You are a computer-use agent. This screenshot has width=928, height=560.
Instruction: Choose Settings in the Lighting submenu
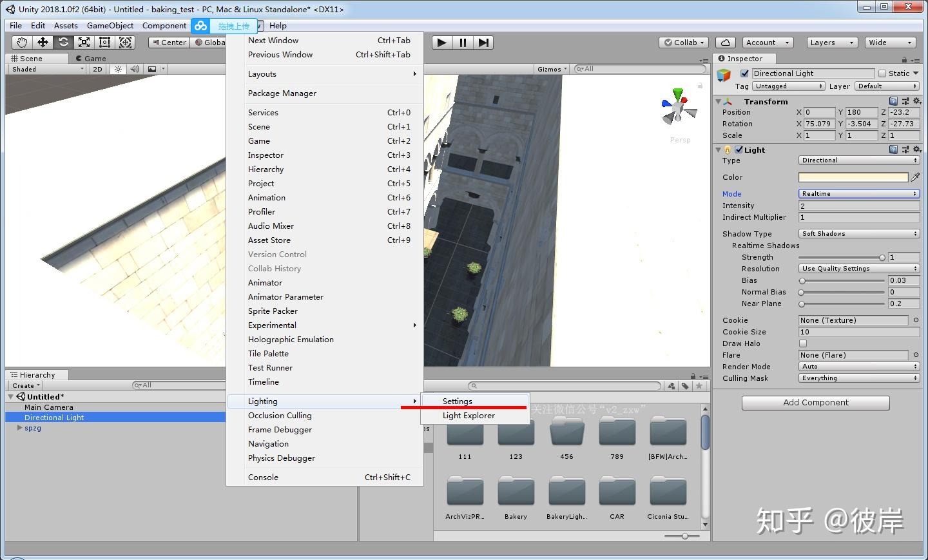pos(458,401)
